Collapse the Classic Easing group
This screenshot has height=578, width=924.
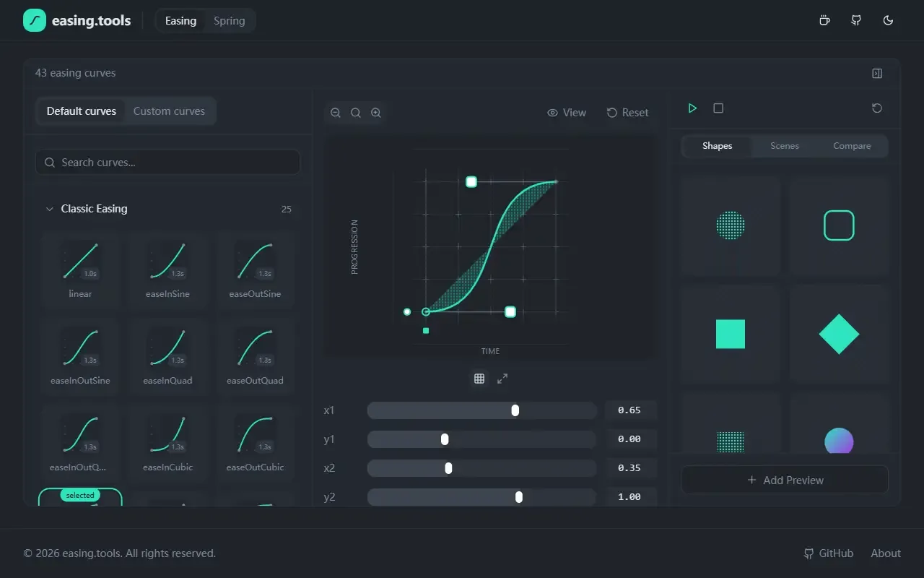(x=167, y=209)
